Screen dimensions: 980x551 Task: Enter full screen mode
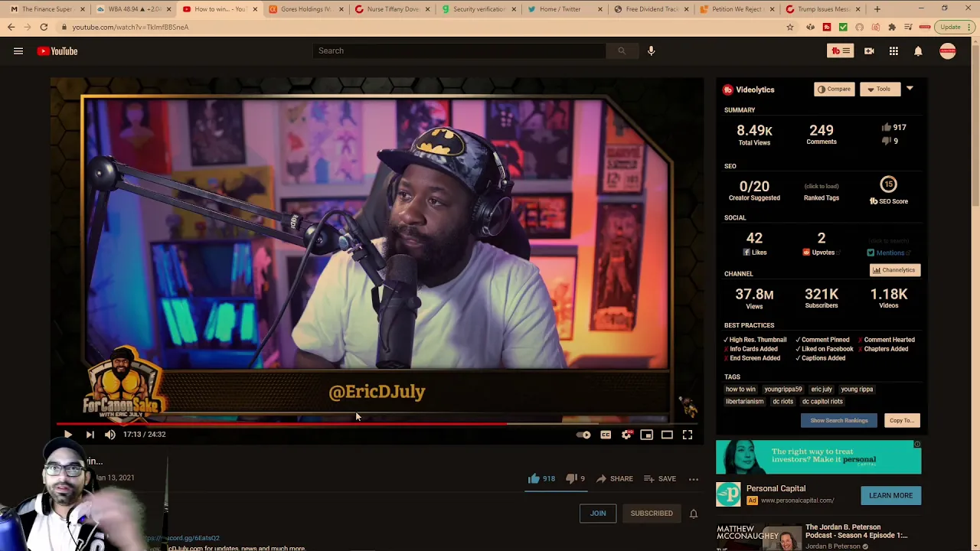pos(688,435)
